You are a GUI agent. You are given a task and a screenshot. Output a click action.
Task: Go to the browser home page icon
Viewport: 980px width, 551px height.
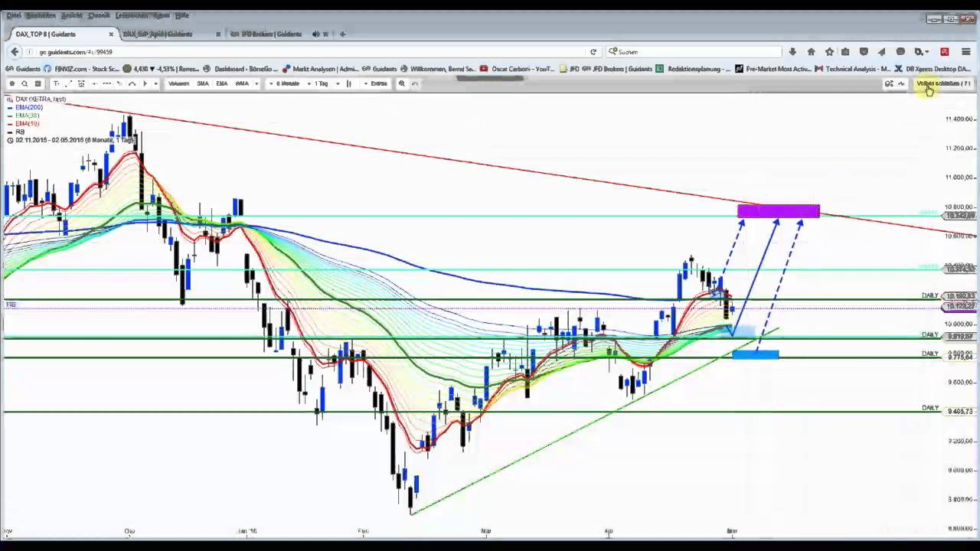pyautogui.click(x=811, y=51)
